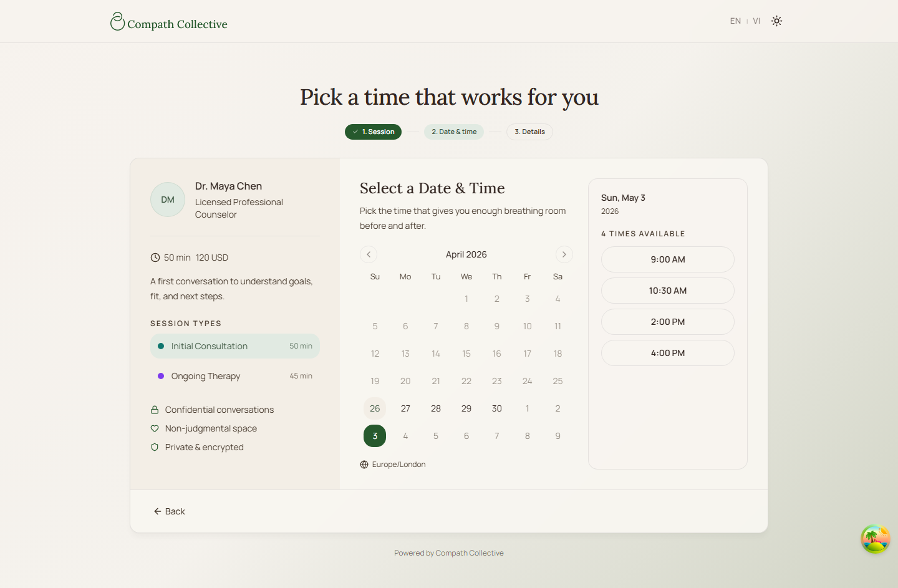Pick the 10:30 AM time slot
The height and width of the screenshot is (588, 898).
pos(668,291)
